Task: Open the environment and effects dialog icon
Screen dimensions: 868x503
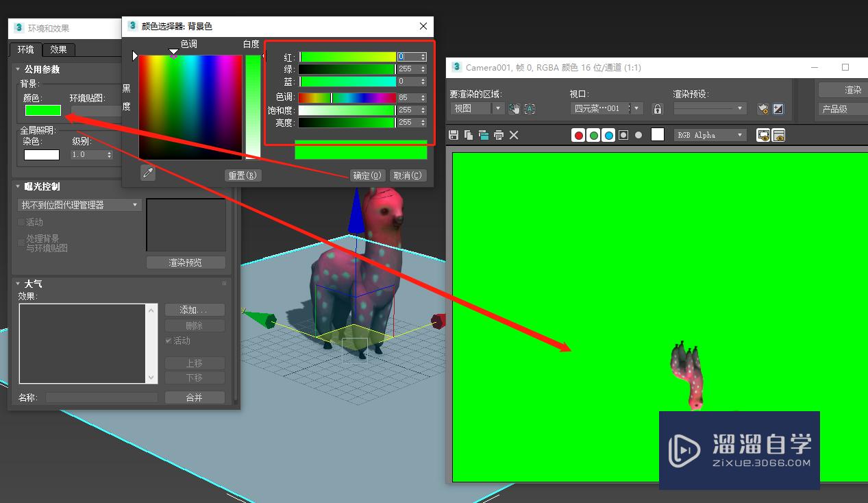Action: point(778,108)
